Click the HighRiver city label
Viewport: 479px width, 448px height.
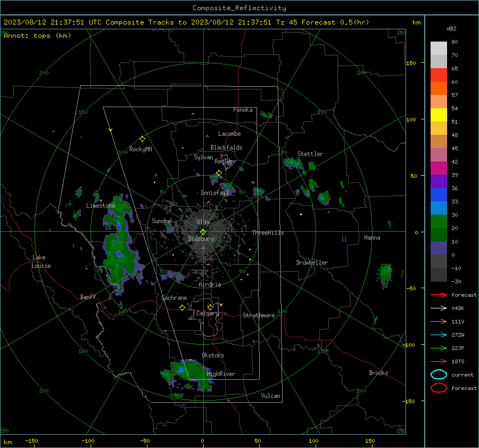tap(221, 374)
